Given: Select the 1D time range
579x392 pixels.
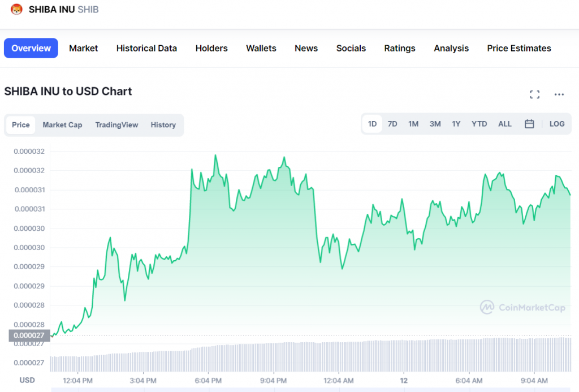Looking at the screenshot, I should 372,124.
